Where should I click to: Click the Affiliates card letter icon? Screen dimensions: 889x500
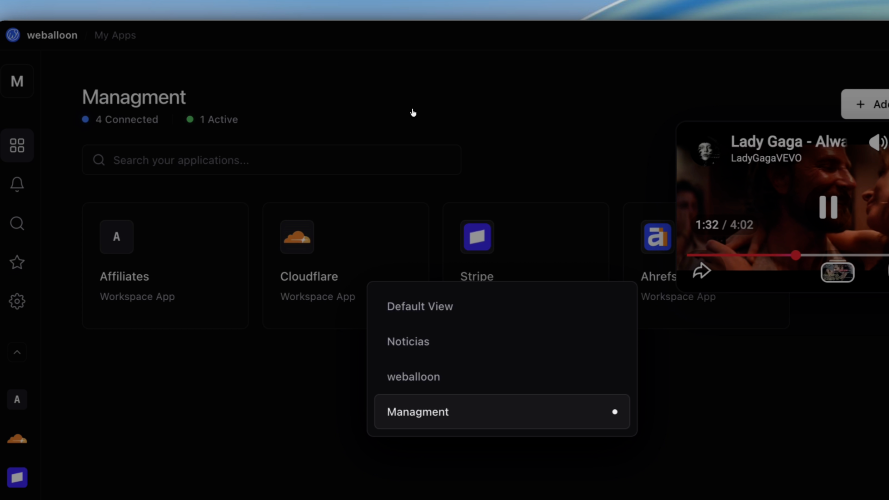click(117, 237)
